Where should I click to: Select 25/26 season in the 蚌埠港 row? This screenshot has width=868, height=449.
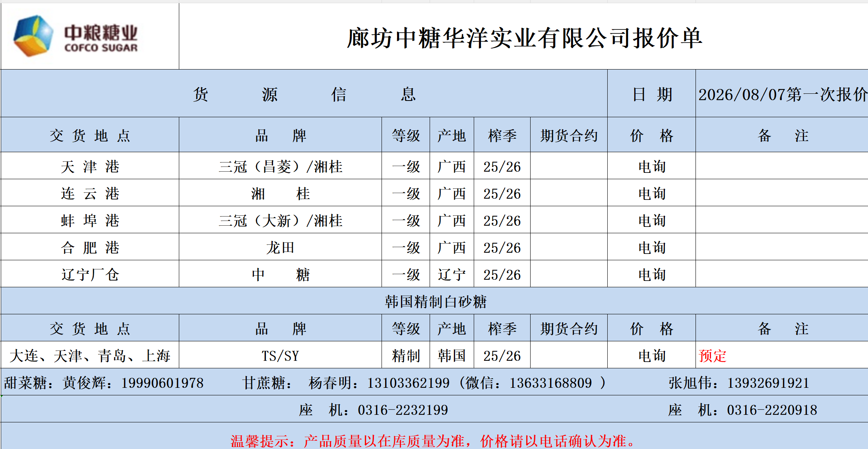[x=502, y=220]
